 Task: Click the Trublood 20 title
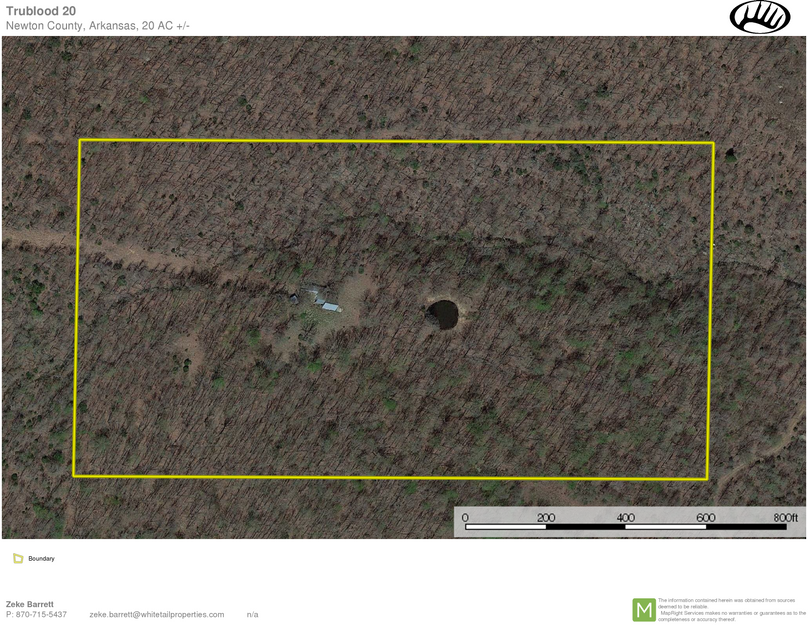point(40,11)
